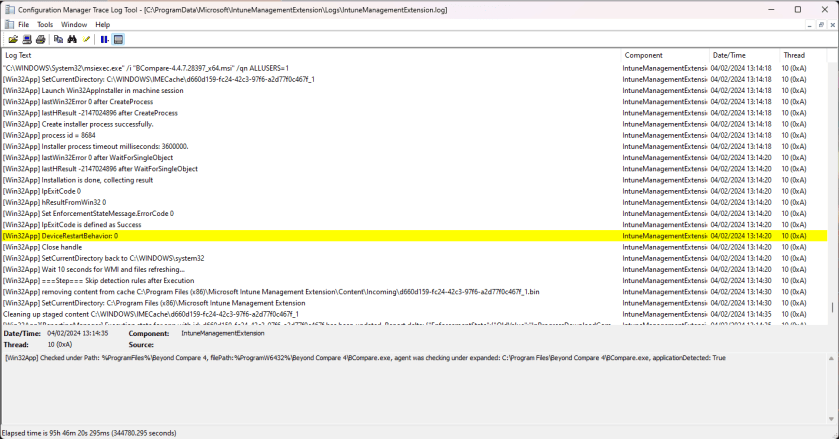Open the document icon left of File
This screenshot has height=439, width=839.
[x=9, y=24]
